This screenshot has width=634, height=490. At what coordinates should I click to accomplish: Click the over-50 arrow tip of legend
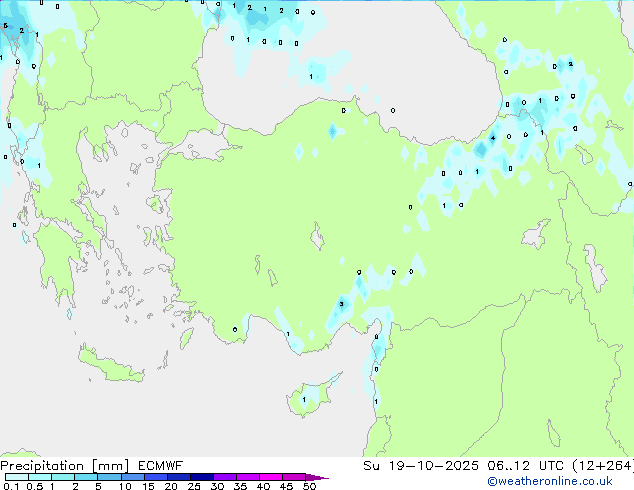point(317,477)
